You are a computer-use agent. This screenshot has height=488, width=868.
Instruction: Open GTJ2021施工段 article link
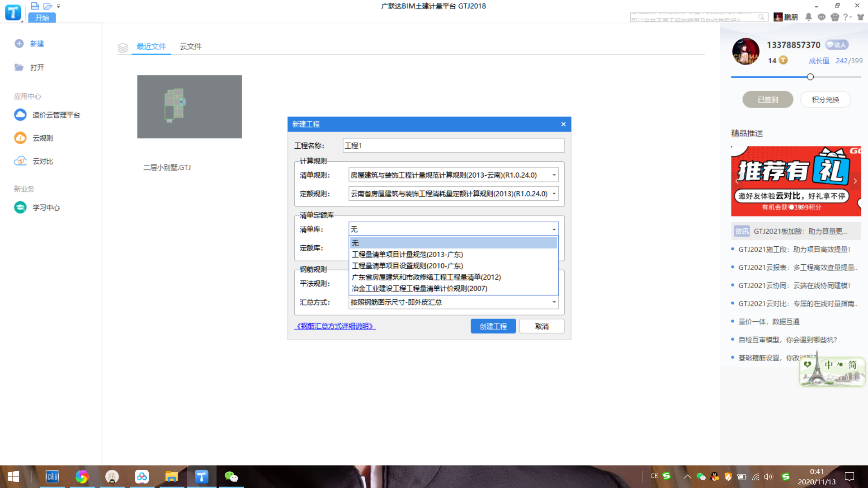pyautogui.click(x=794, y=249)
